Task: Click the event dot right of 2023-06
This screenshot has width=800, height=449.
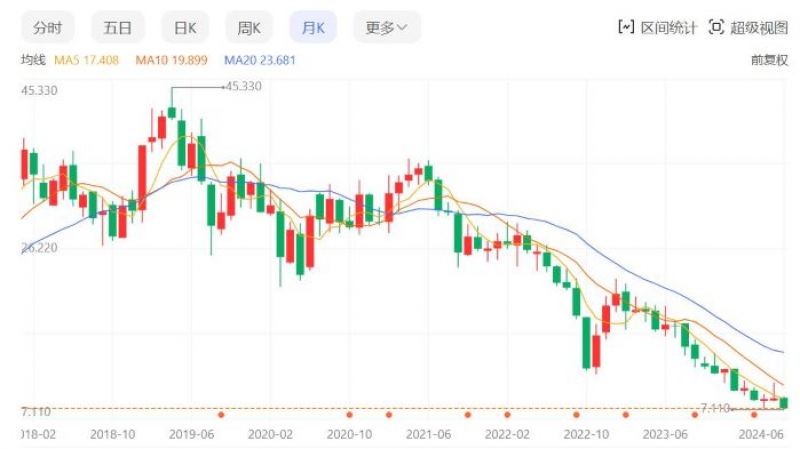Action: coord(694,414)
